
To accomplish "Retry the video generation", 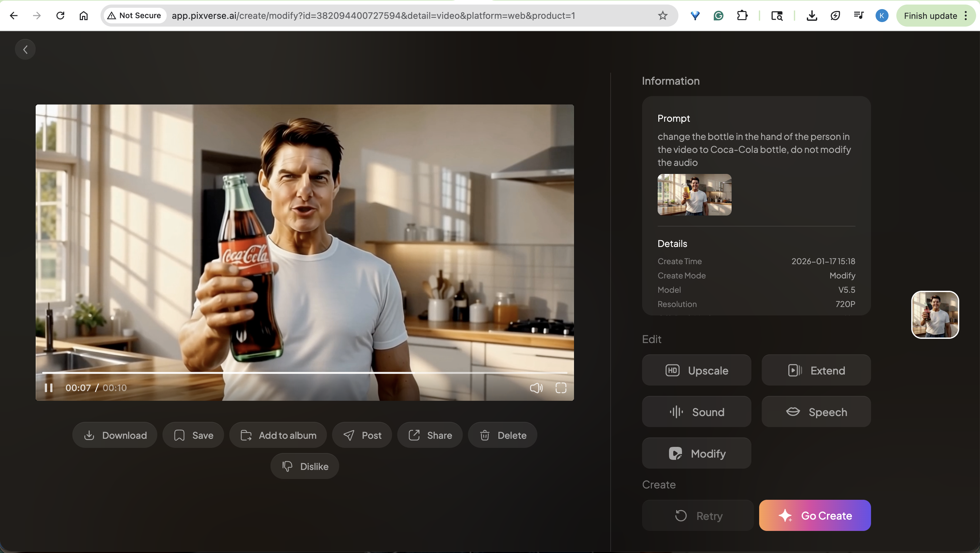I will pyautogui.click(x=698, y=516).
